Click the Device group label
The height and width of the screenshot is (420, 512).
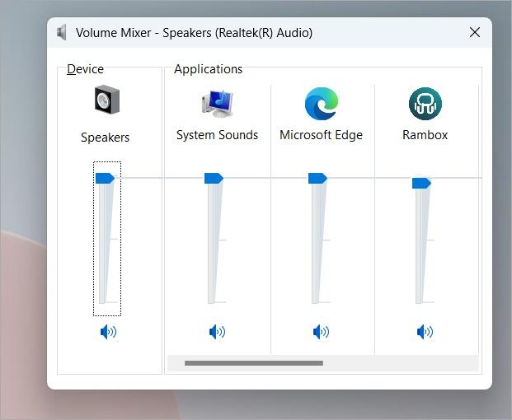85,69
